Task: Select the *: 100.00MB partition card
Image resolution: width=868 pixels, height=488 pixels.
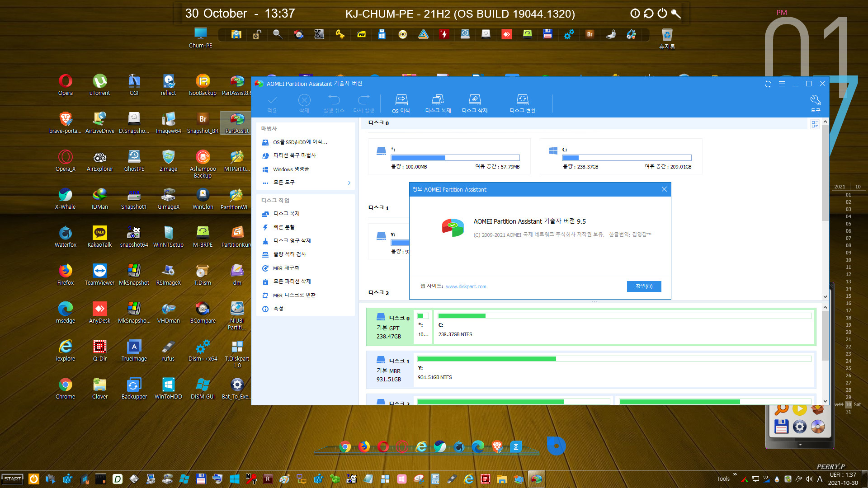Action: click(449, 156)
